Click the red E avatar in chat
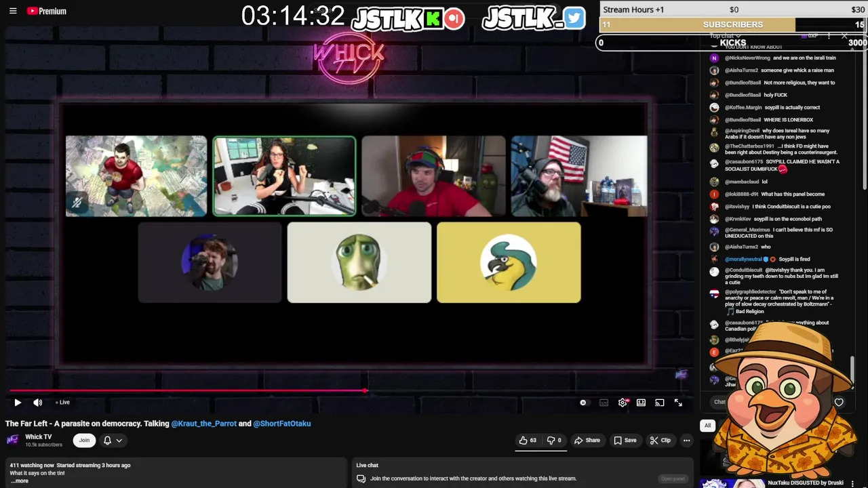 point(714,352)
